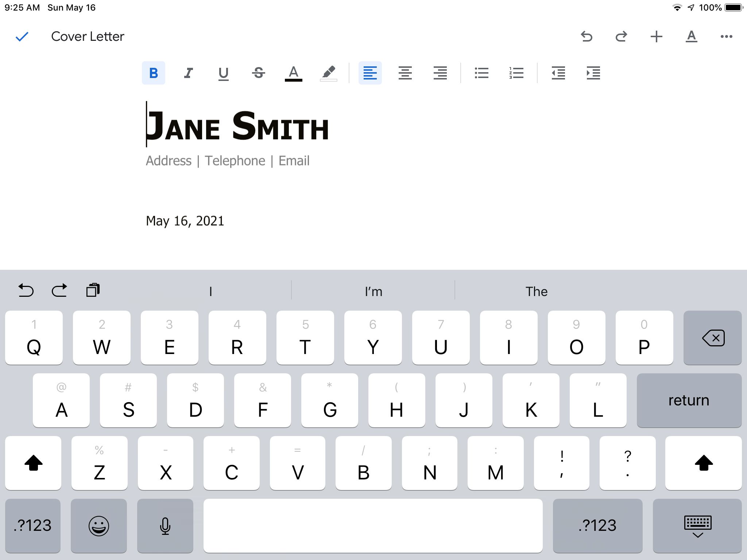Hide the on-screen keyboard
Viewport: 747px width, 560px height.
(x=697, y=526)
